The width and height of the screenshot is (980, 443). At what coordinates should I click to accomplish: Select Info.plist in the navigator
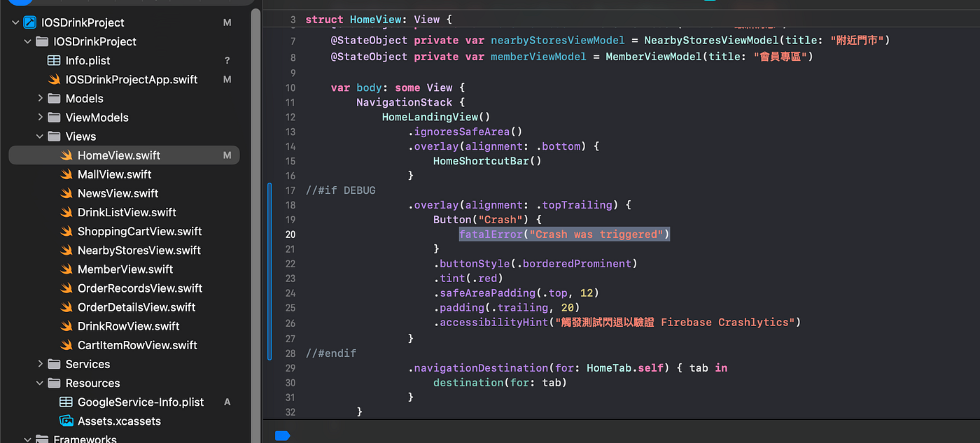tap(87, 61)
